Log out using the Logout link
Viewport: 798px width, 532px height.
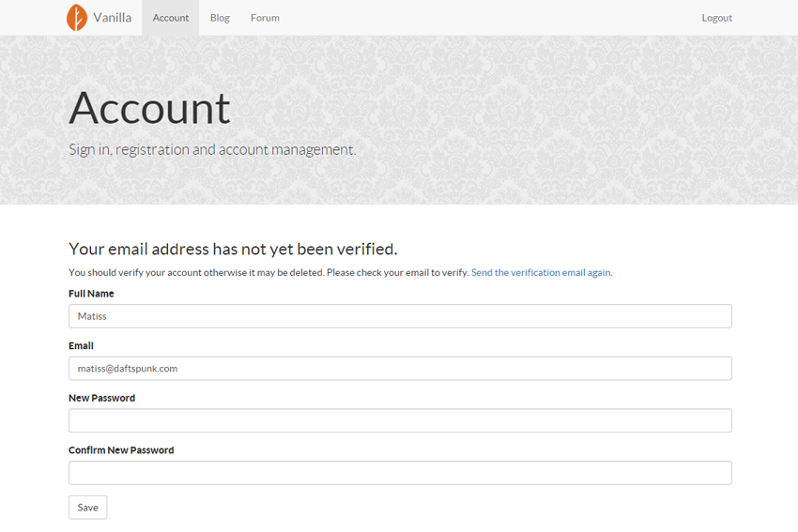[x=716, y=18]
